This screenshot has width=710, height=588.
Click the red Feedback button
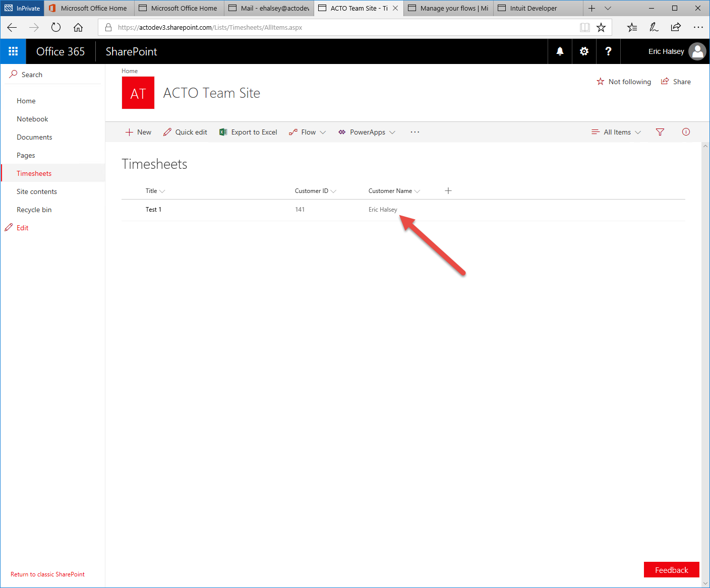tap(672, 570)
